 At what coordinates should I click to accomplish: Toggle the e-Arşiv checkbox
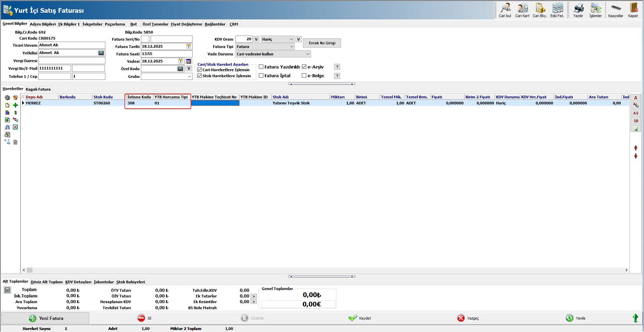click(x=304, y=67)
